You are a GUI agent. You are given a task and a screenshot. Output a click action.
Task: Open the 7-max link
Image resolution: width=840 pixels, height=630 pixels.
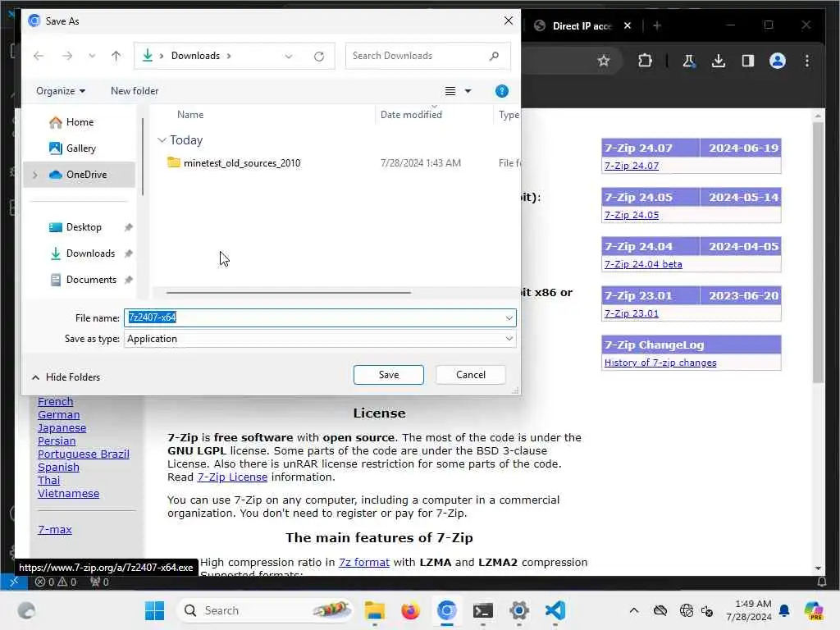tap(55, 530)
